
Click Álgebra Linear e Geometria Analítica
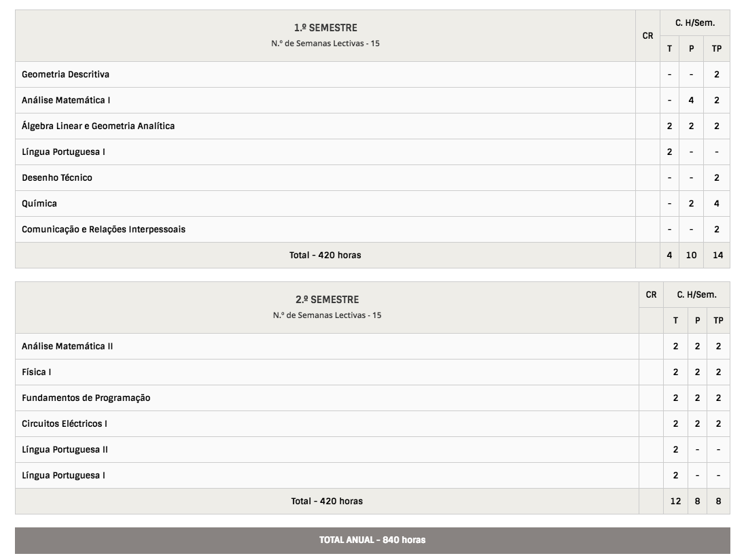click(x=98, y=126)
